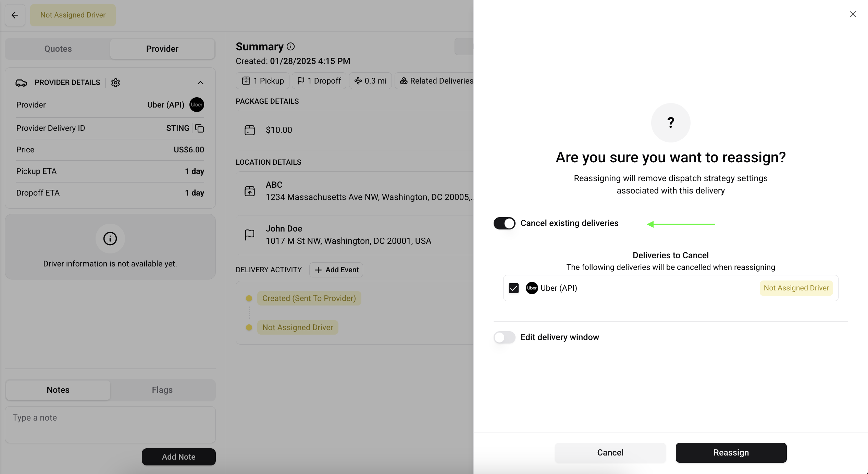
Task: Click the Add Event button
Action: pos(336,270)
